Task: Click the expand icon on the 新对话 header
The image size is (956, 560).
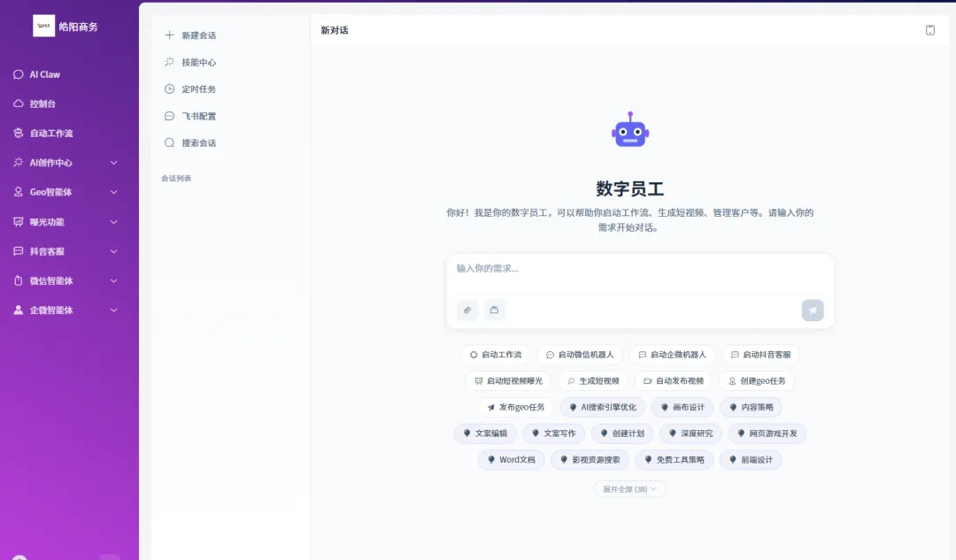Action: click(x=930, y=29)
